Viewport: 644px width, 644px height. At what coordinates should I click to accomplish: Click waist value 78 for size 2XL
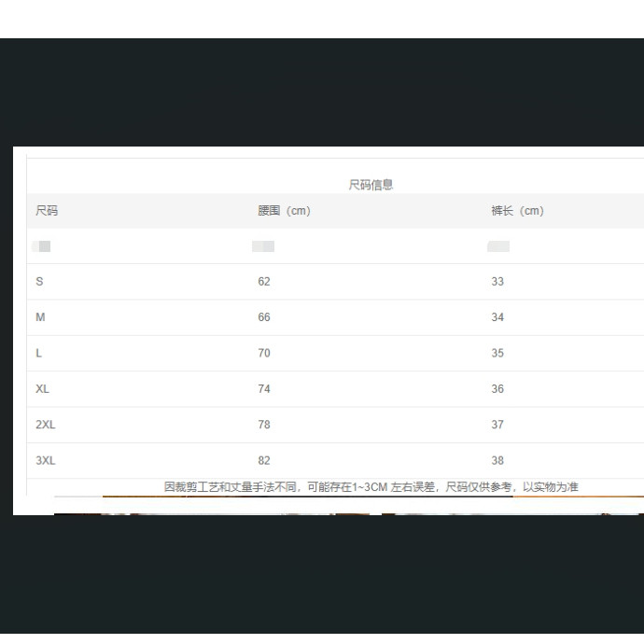coord(264,425)
